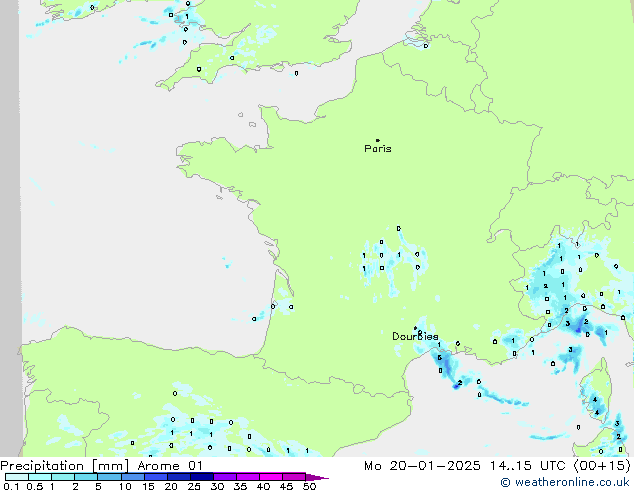Pick the 20–25 mm dark blue legend swatch
Screen dimensions: 634x490
(179, 477)
